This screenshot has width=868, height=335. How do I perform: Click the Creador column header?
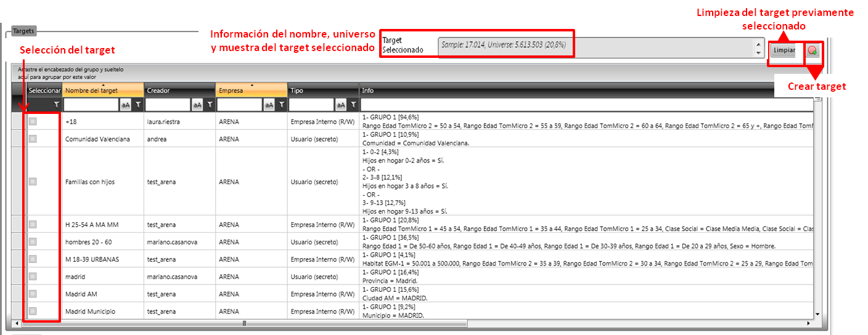point(179,91)
